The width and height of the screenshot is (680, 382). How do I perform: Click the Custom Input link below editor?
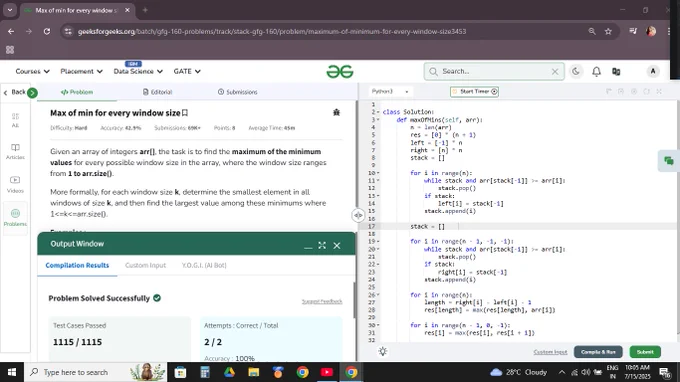(x=550, y=352)
